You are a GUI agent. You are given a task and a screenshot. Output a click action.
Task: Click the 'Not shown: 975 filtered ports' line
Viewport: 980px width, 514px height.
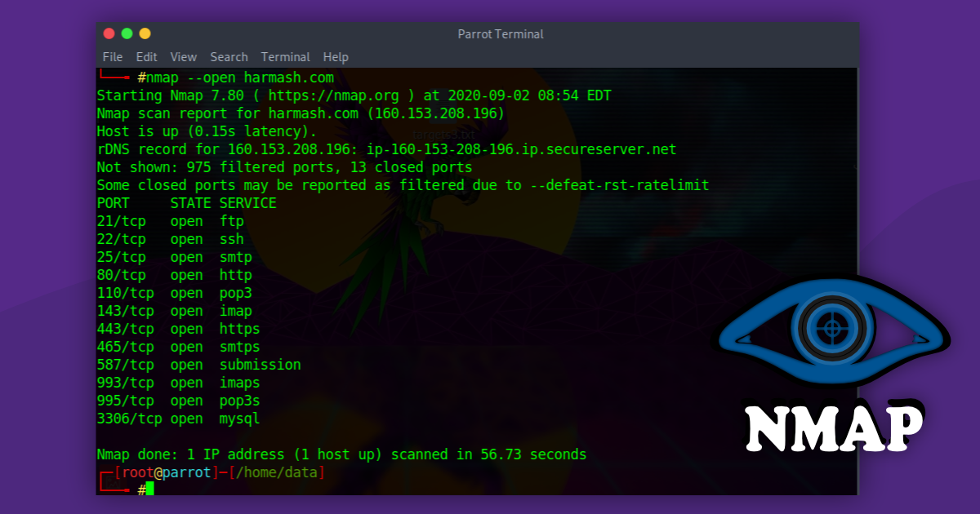pyautogui.click(x=284, y=167)
